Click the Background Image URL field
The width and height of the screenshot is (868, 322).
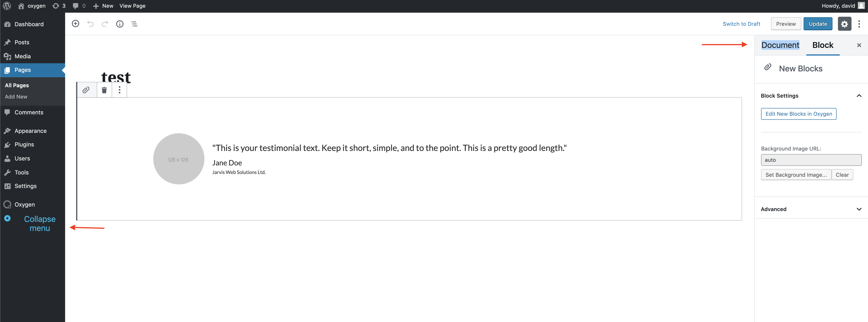pyautogui.click(x=811, y=160)
